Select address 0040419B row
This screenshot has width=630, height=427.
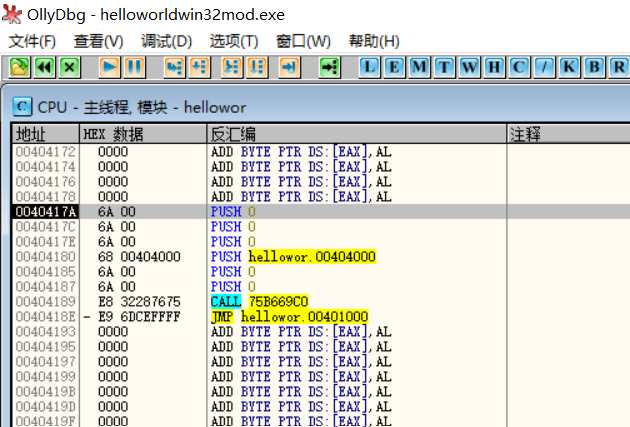pyautogui.click(x=321, y=392)
